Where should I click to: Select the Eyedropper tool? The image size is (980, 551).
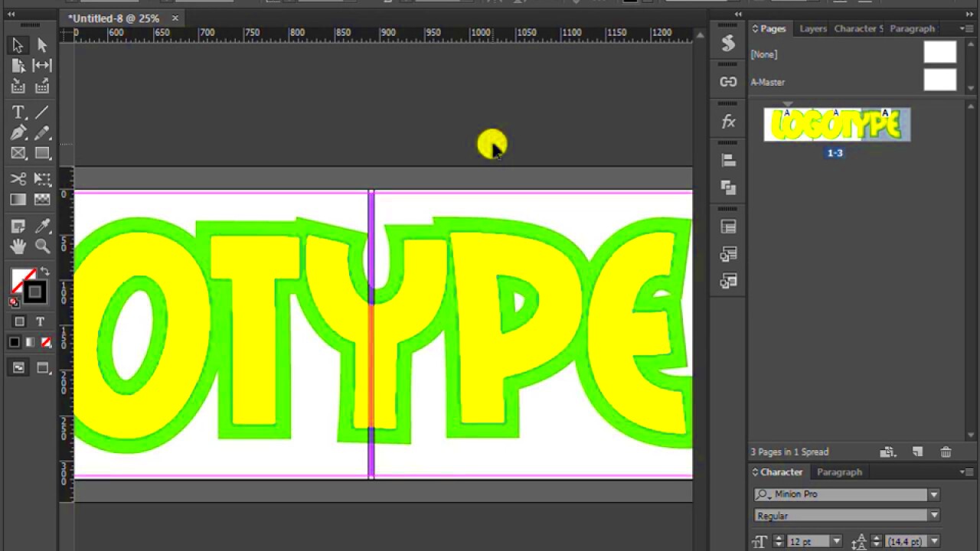[x=42, y=226]
